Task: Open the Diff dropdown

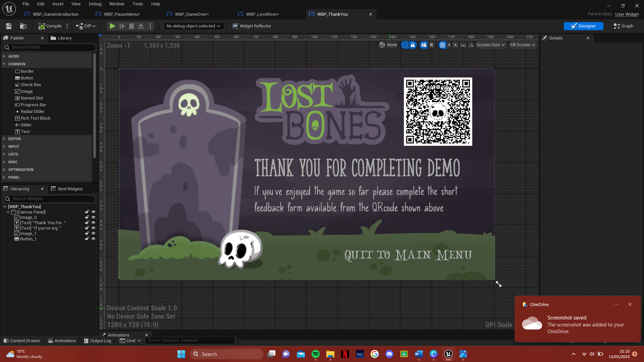Action: click(x=86, y=26)
